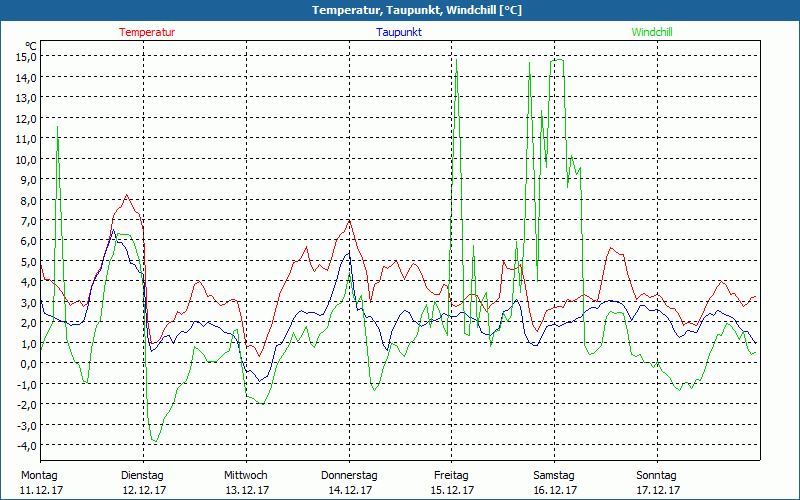Click the 2,0 y-axis value
This screenshot has height=500, width=800.
[x=29, y=323]
